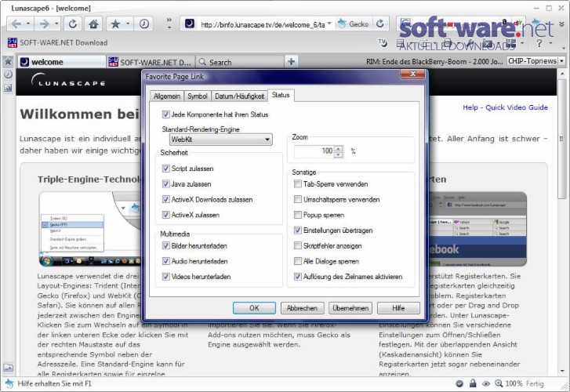Toggle the Java zulassen checkbox
The width and height of the screenshot is (570, 392).
pos(165,184)
